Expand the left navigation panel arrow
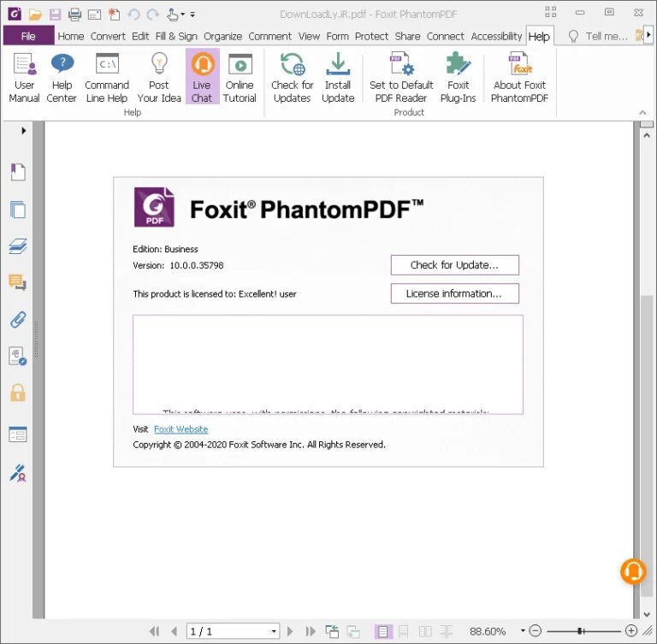657x644 pixels. click(x=24, y=131)
